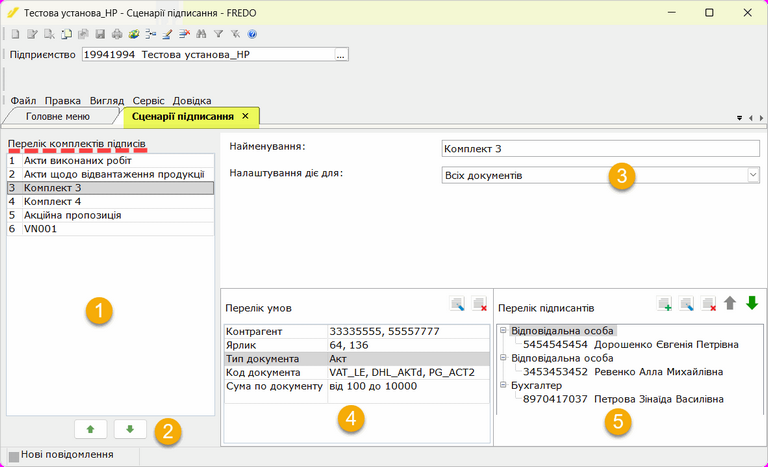The width and height of the screenshot is (768, 467).
Task: Open the Налаштування діє для dropdown
Action: click(x=753, y=175)
